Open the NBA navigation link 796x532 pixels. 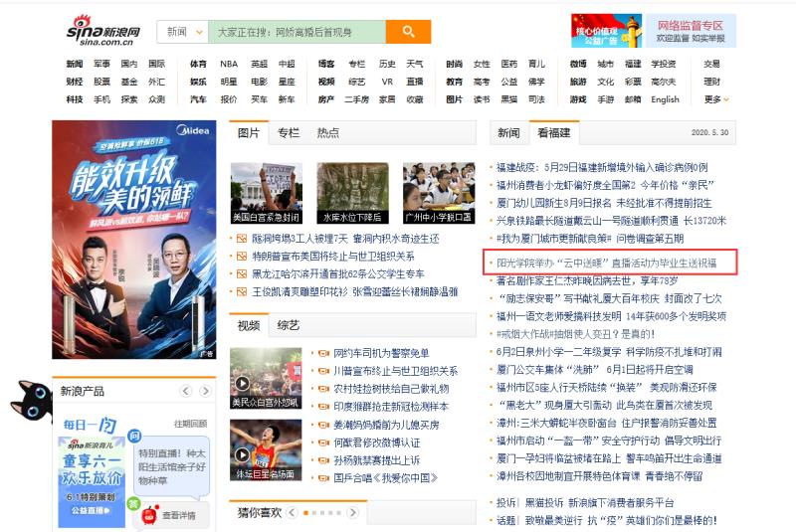[229, 64]
